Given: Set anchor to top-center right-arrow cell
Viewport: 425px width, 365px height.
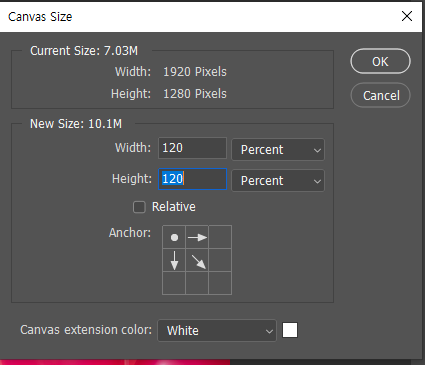Looking at the screenshot, I should click(197, 237).
